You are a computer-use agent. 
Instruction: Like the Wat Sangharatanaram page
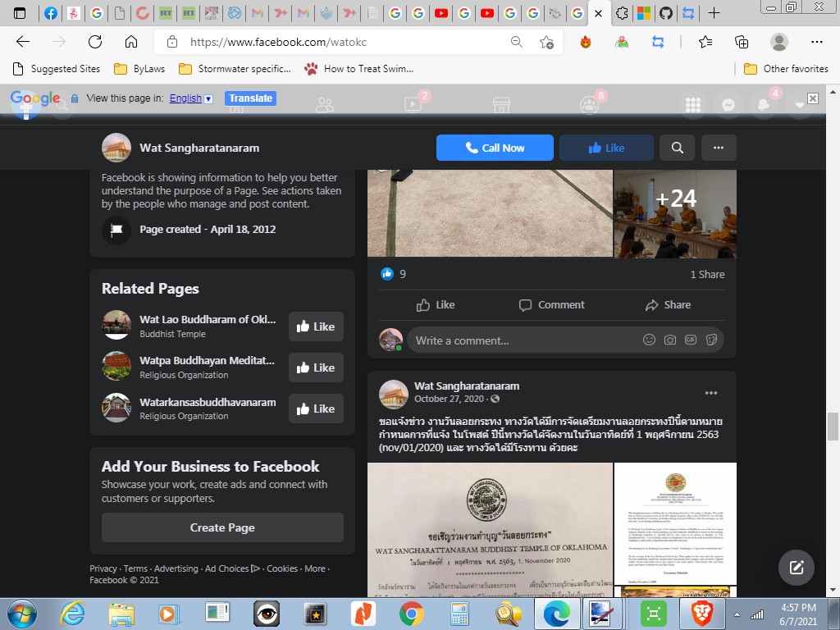pos(606,148)
